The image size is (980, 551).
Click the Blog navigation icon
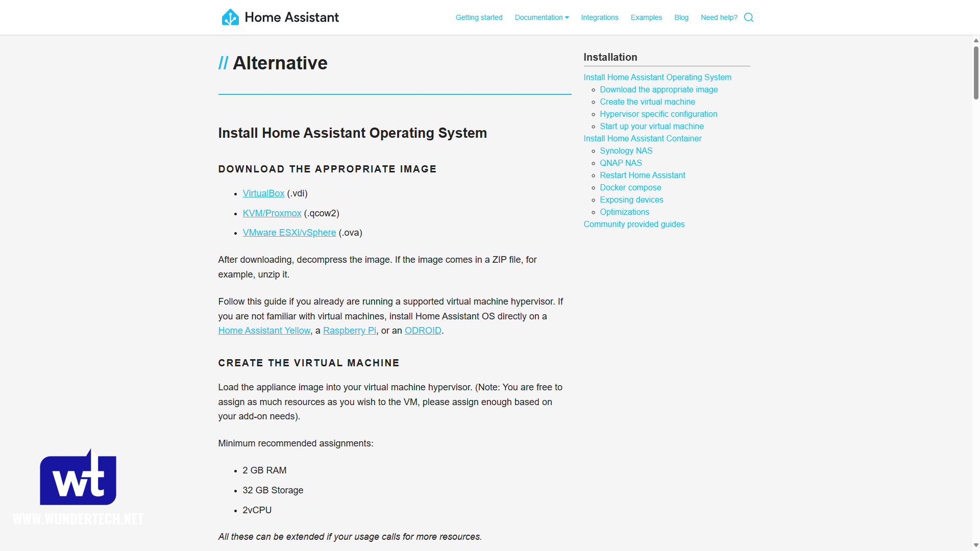[x=682, y=17]
